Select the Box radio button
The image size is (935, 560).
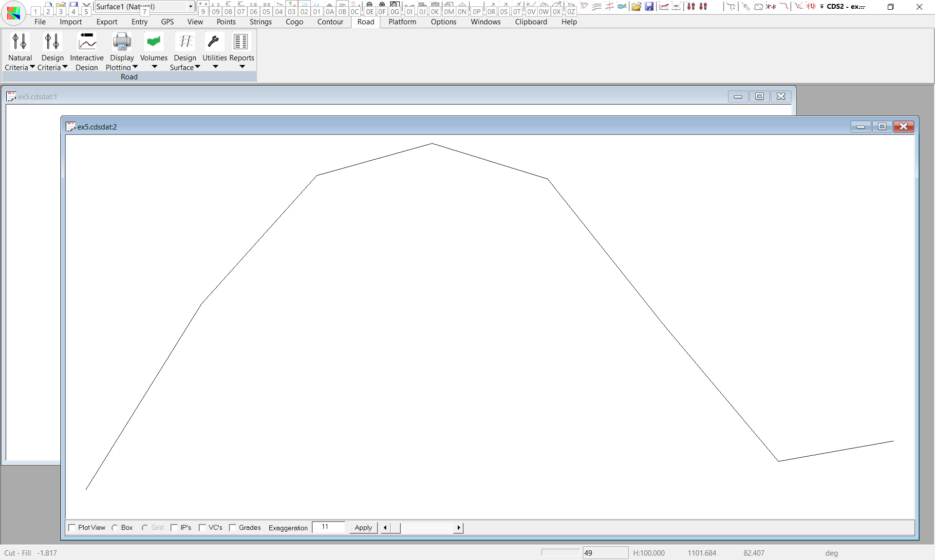pos(115,527)
